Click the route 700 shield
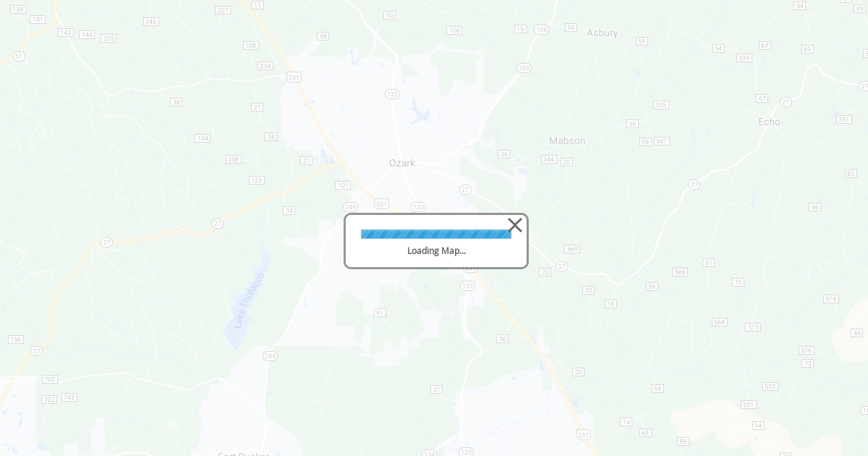 point(49,379)
